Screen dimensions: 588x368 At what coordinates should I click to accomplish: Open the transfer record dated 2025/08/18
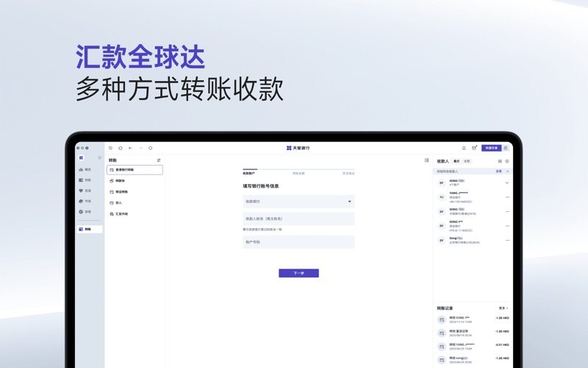pyautogui.click(x=473, y=333)
